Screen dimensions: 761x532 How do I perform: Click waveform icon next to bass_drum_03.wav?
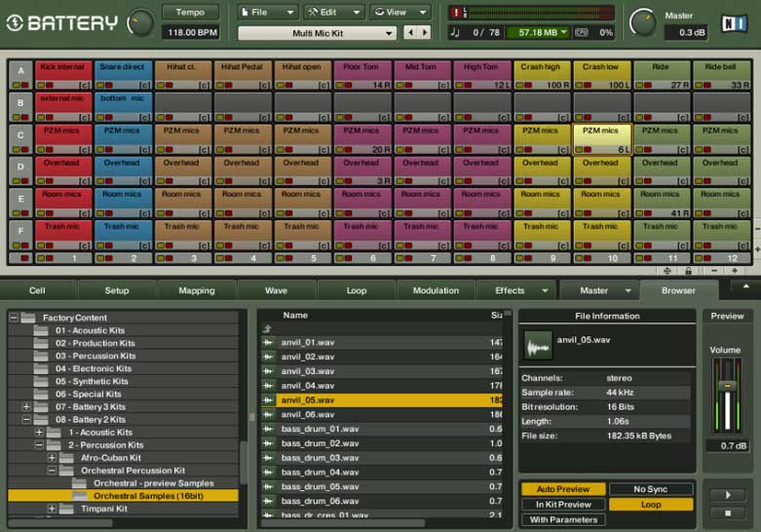pos(267,458)
